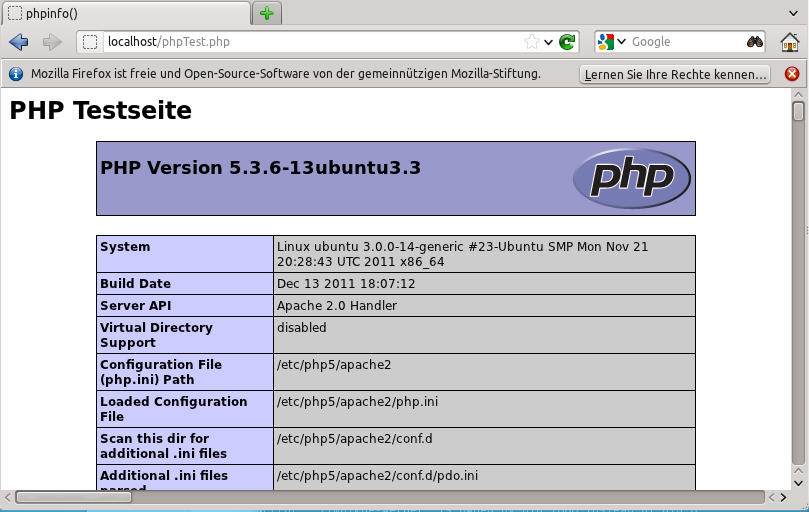
Task: Click the binoculars search icon
Action: [x=754, y=42]
